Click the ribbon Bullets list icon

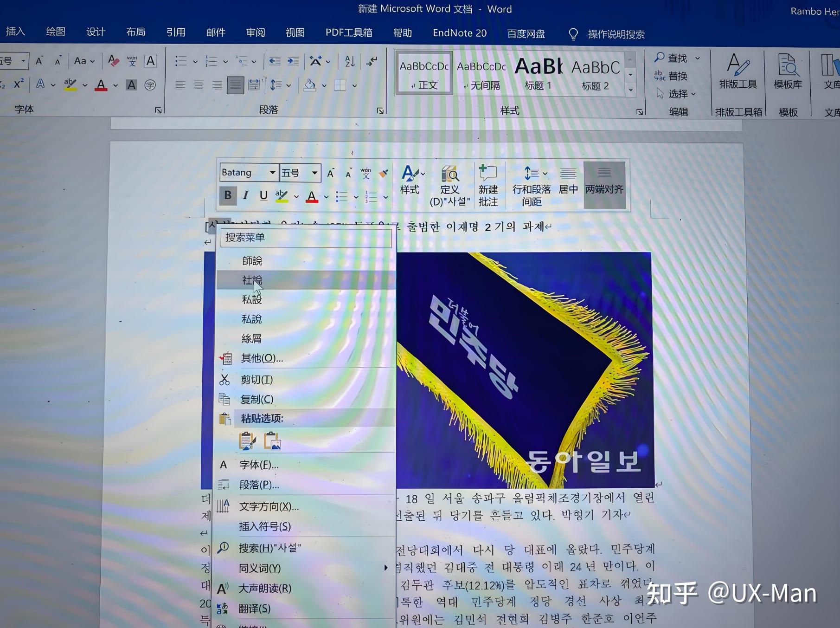(180, 61)
